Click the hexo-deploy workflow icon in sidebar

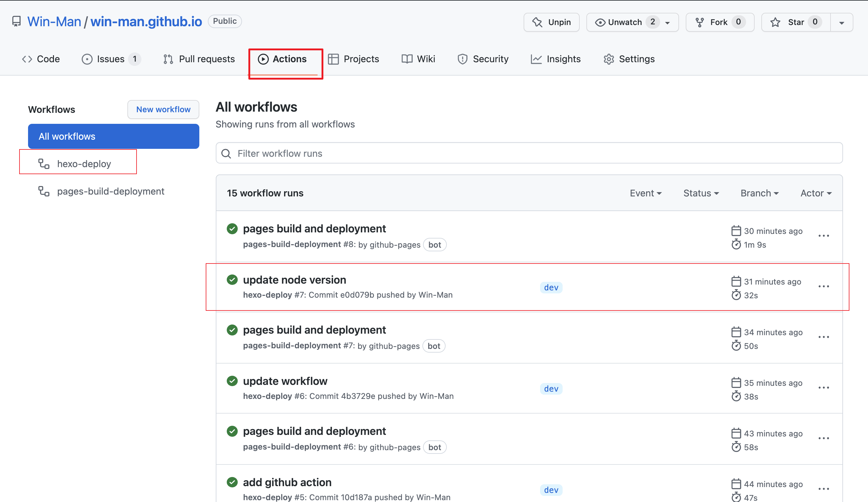click(x=44, y=163)
